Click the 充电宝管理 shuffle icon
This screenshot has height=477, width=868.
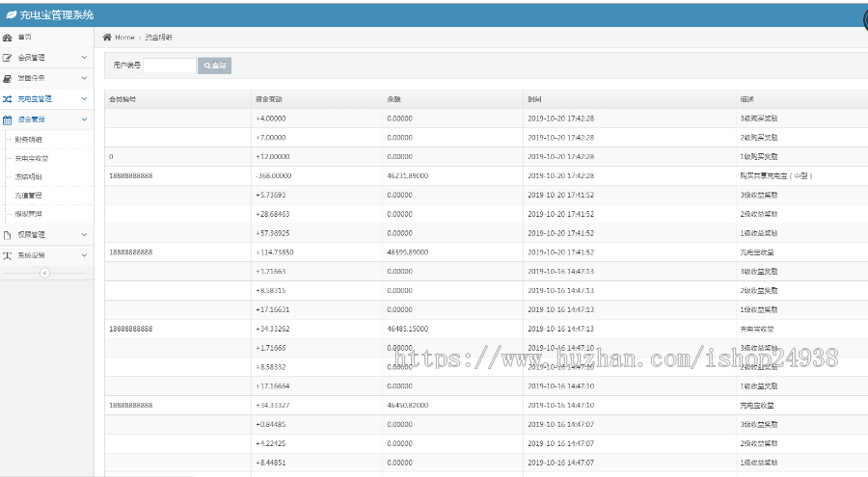coord(8,98)
